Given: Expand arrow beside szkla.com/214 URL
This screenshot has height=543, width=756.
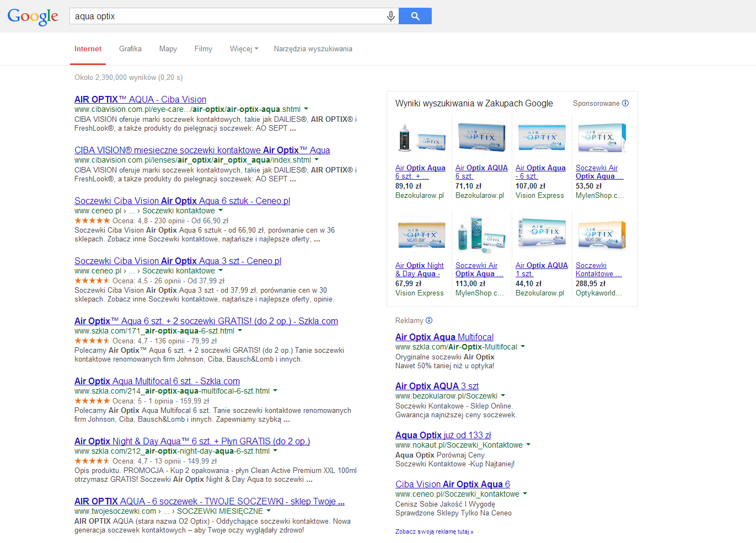Looking at the screenshot, I should coord(275,390).
